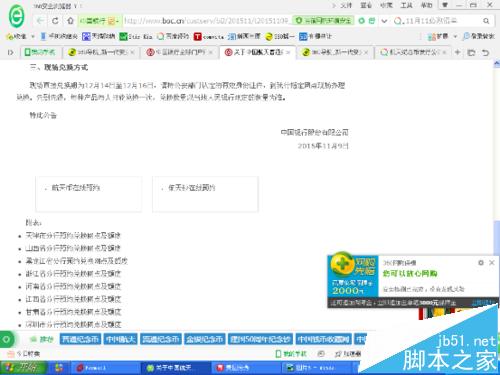The image size is (500, 375).
Task: Go back with the browser back arrow
Action: [40, 21]
